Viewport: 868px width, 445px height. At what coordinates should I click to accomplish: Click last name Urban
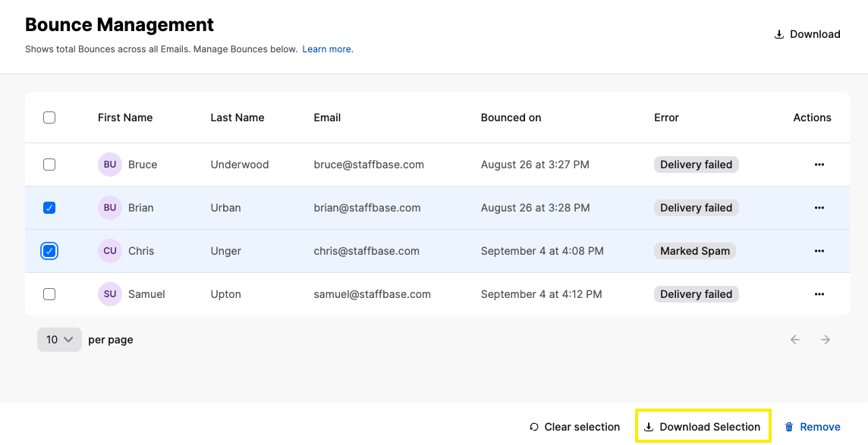click(x=226, y=208)
